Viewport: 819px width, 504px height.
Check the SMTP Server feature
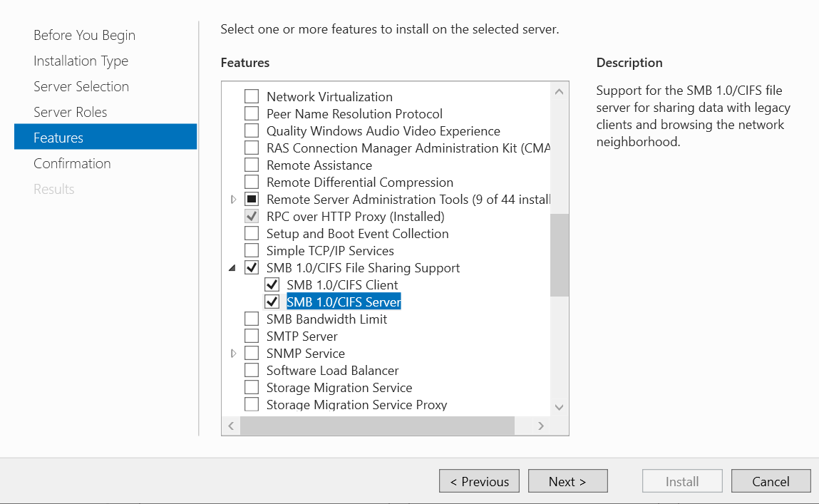coord(251,336)
